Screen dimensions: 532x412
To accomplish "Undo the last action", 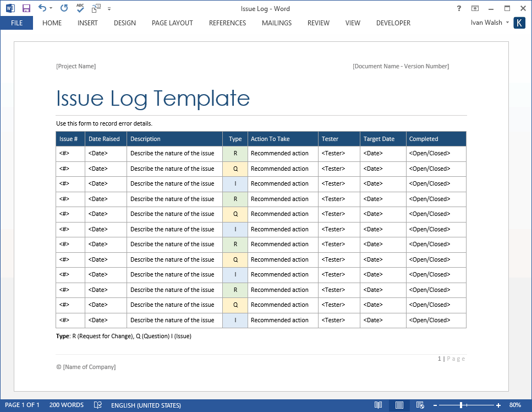I will [x=42, y=8].
